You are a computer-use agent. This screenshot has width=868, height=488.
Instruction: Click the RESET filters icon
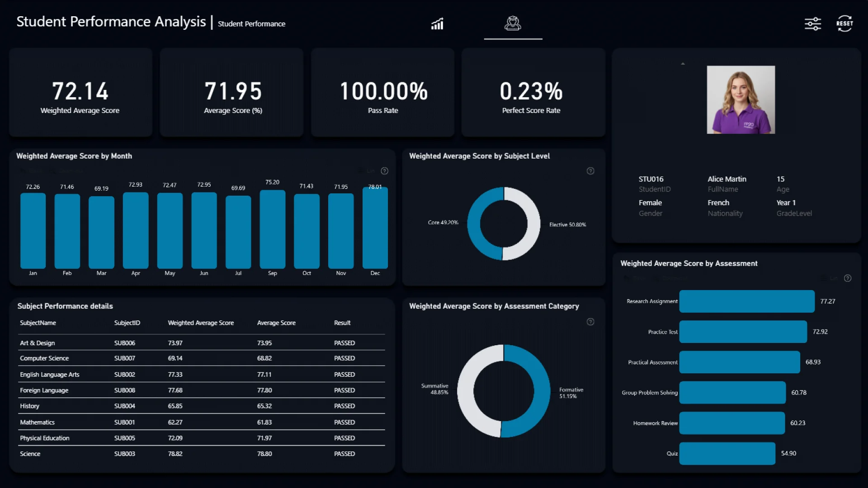[x=844, y=23]
